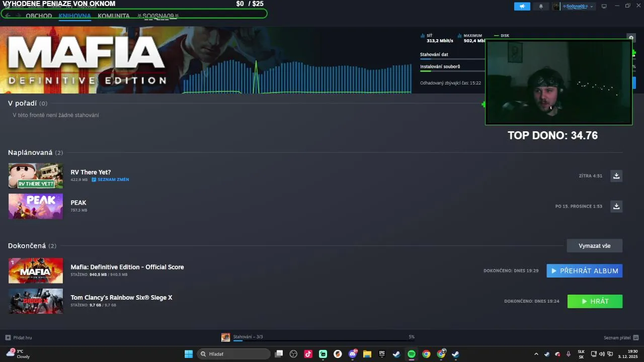Screen dimensions: 644x362
Task: Open the Windows Start menu
Action: (x=189, y=354)
